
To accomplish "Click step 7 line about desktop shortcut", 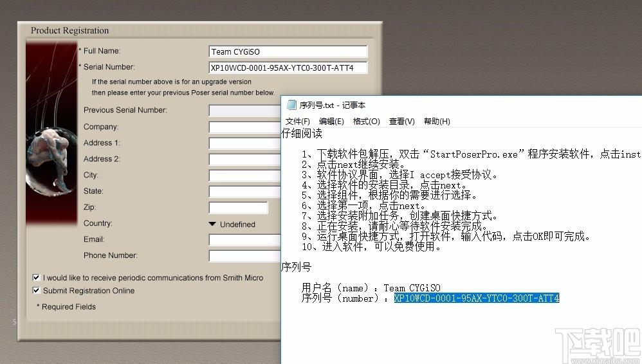I will pyautogui.click(x=399, y=216).
